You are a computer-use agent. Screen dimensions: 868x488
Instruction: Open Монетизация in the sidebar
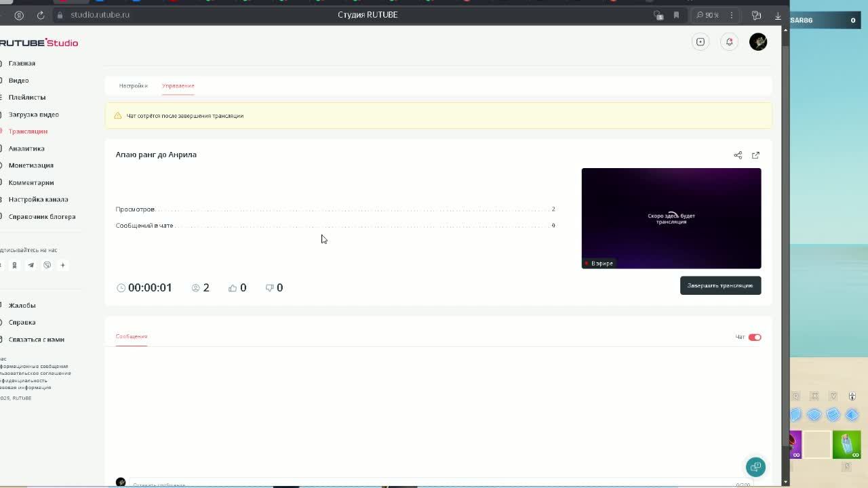tap(31, 165)
